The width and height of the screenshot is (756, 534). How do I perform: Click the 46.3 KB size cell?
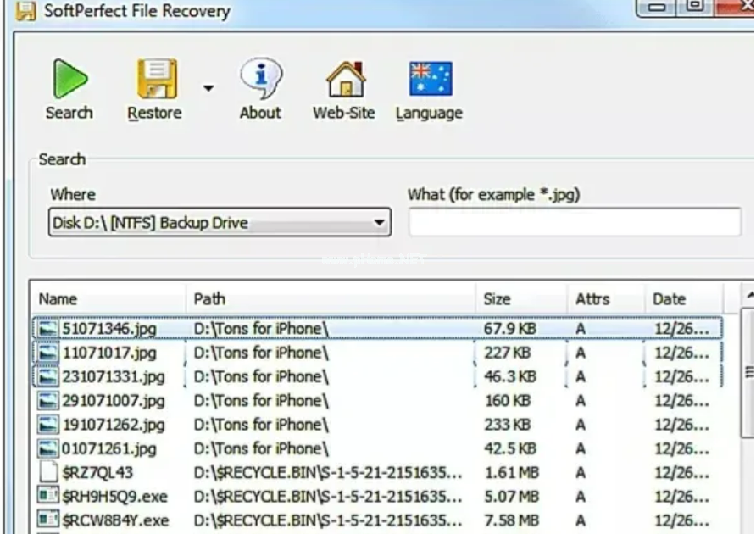(x=509, y=377)
